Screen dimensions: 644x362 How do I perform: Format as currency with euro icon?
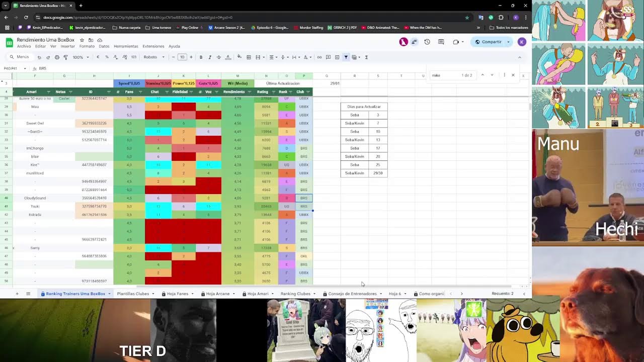98,57
